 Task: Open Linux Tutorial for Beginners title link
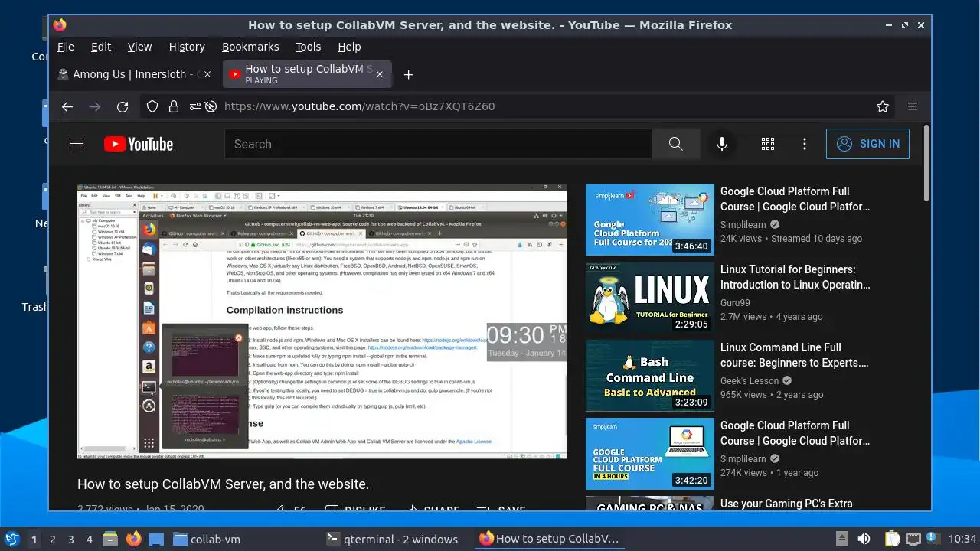point(795,277)
